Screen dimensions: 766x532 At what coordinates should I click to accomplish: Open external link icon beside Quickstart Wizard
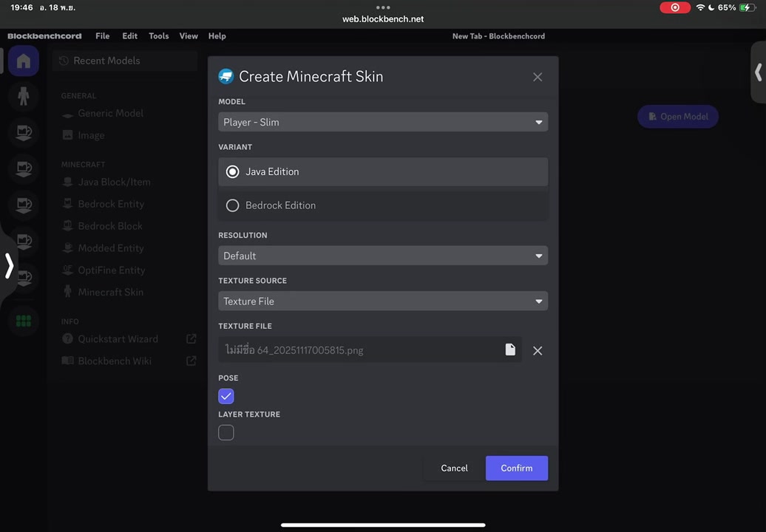point(191,338)
